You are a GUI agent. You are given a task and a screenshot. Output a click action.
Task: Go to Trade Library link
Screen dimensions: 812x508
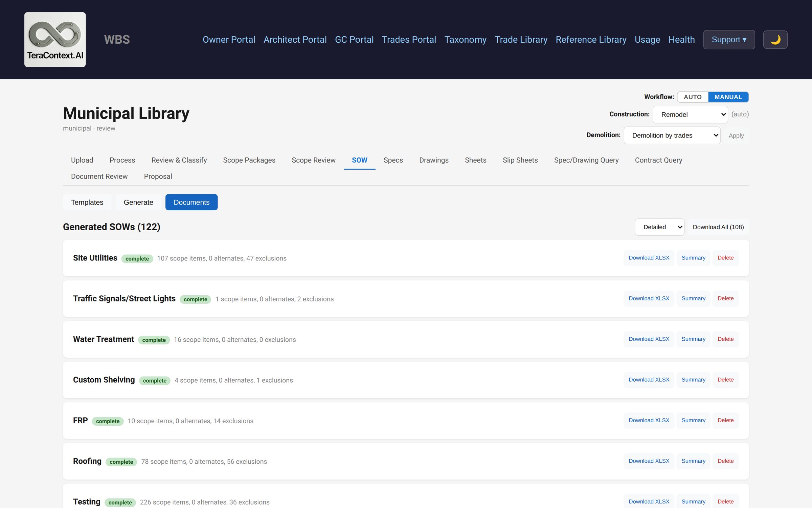pos(521,40)
